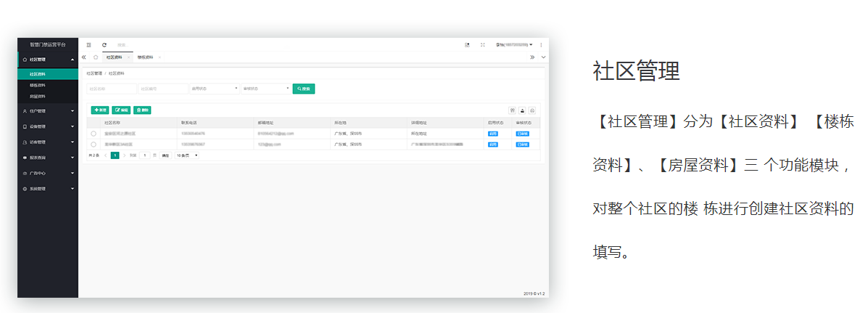Click the icon beside 报表查询

pos(25,158)
